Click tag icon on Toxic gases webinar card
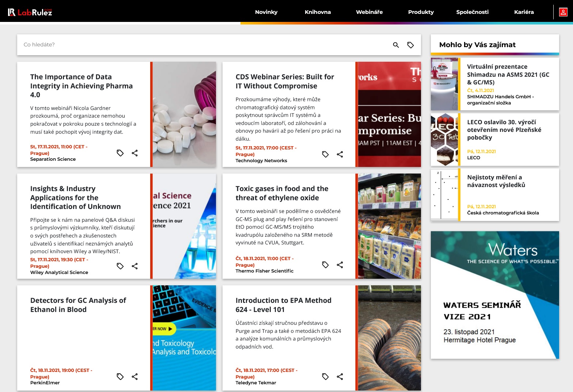This screenshot has width=573, height=392. (x=325, y=265)
